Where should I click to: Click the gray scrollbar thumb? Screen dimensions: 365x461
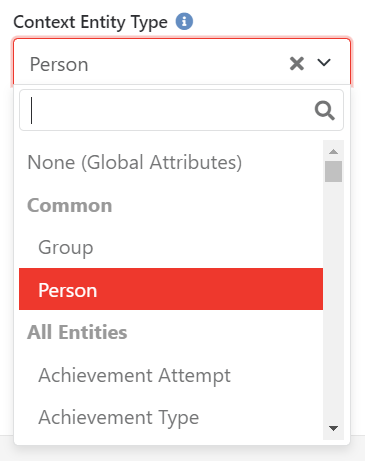pos(333,171)
